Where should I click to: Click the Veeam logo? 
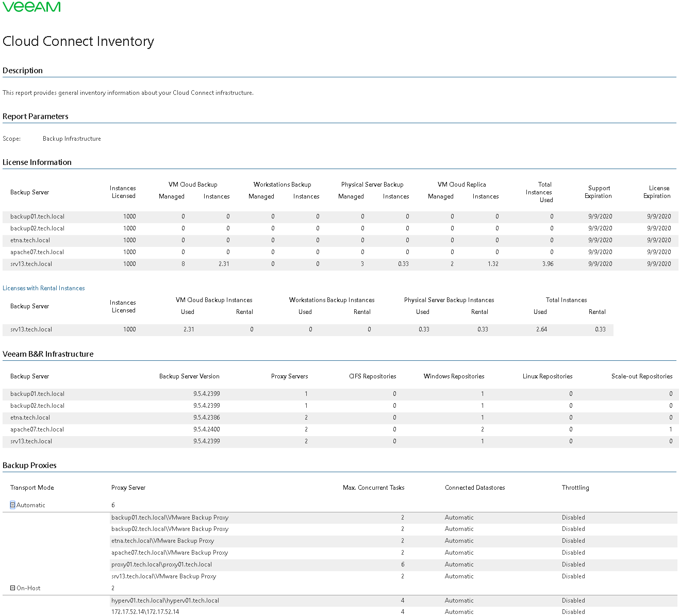click(31, 7)
